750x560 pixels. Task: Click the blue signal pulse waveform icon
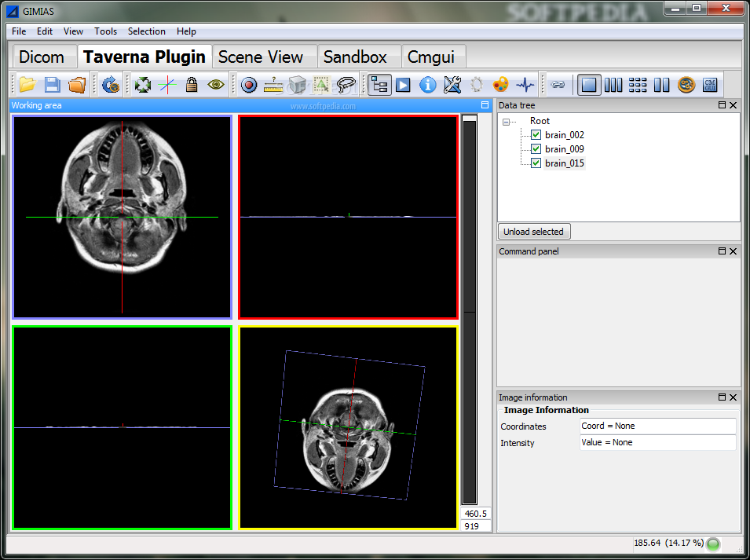tap(525, 85)
